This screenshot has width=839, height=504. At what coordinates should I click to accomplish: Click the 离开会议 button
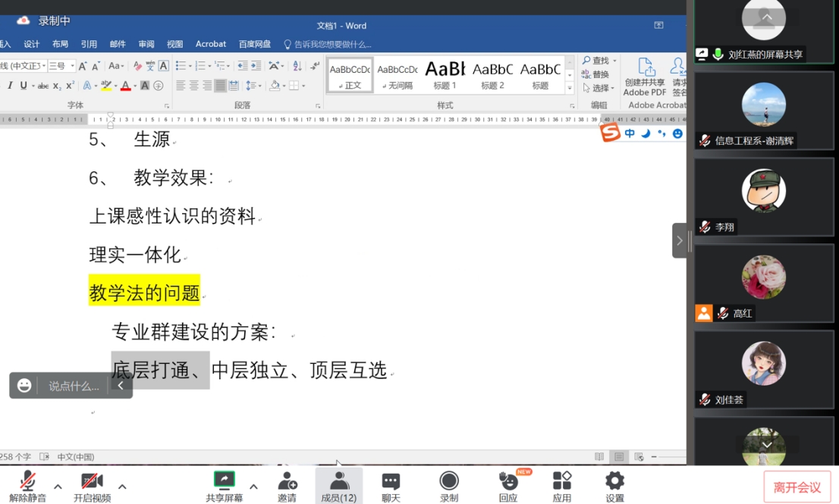[797, 487]
